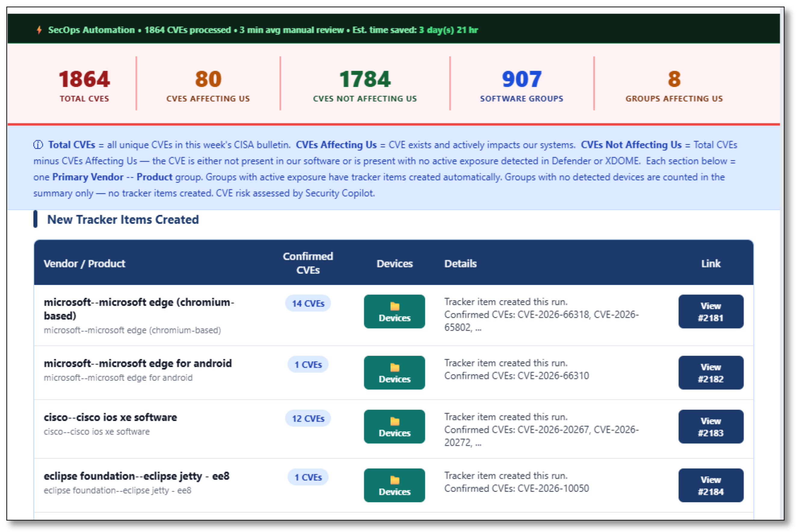Click the Devices column header
The height and width of the screenshot is (532, 798).
click(x=395, y=264)
